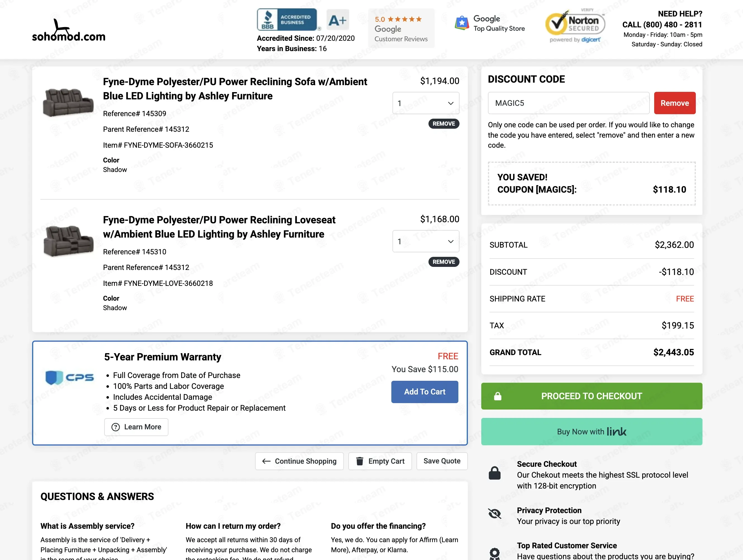Click the 'What is Assembly service?' question
Viewport: 743px width, 560px height.
pyautogui.click(x=87, y=526)
